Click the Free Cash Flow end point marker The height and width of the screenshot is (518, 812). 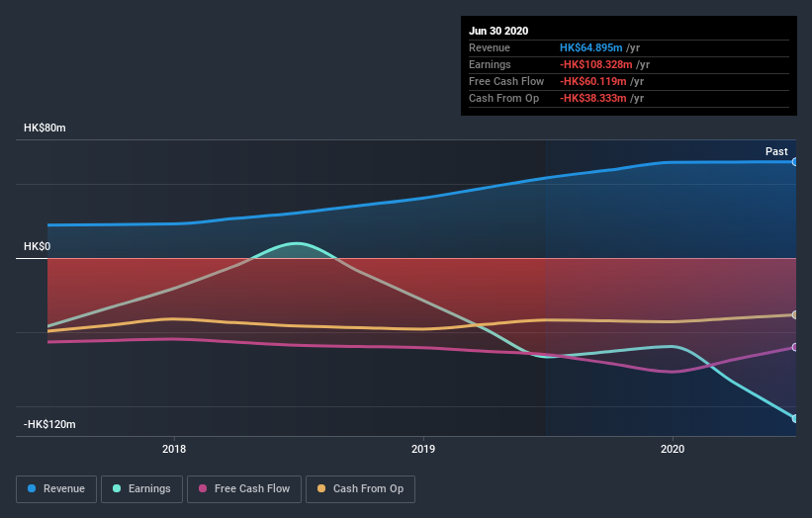pos(794,347)
